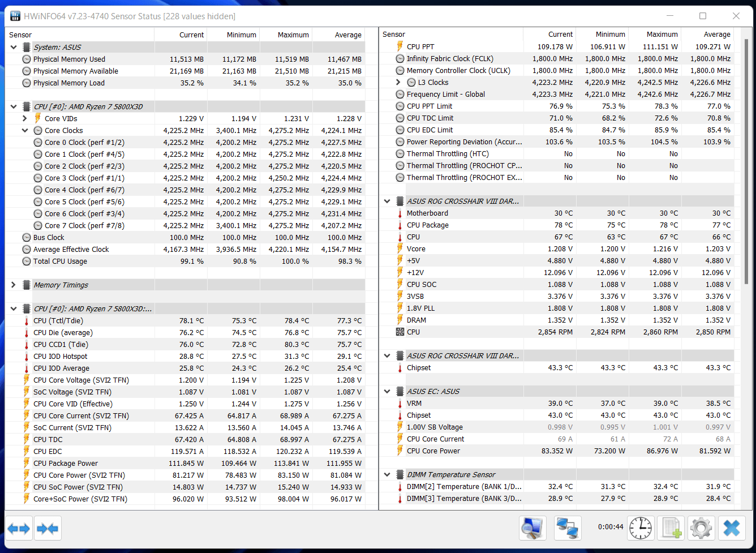Click the lightning icon next to Vcore
The width and height of the screenshot is (756, 553).
(400, 249)
